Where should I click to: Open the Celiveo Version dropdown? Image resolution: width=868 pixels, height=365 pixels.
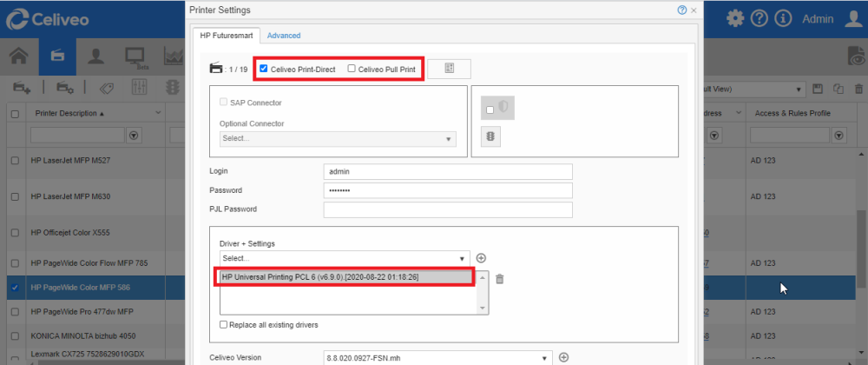coord(437,358)
